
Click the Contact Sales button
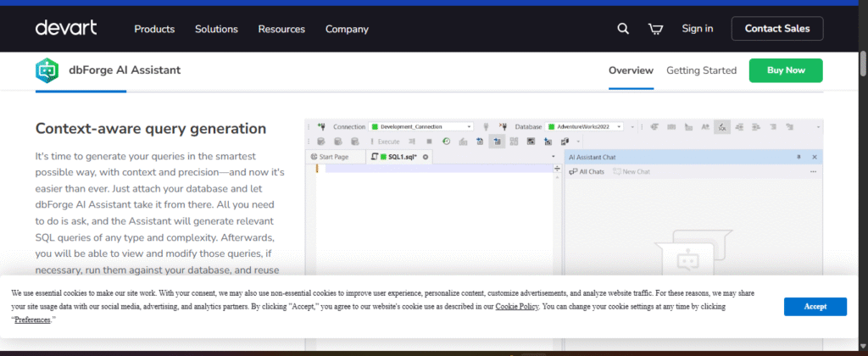(x=777, y=29)
